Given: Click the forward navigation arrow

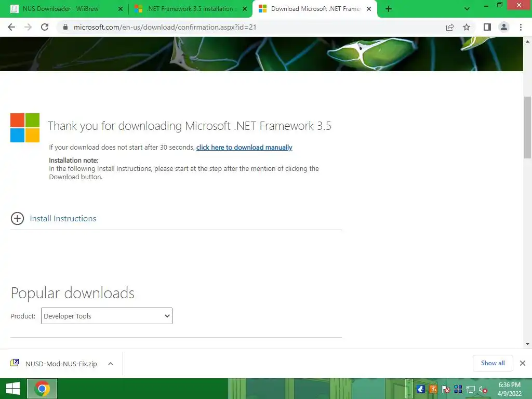Looking at the screenshot, I should [28, 27].
